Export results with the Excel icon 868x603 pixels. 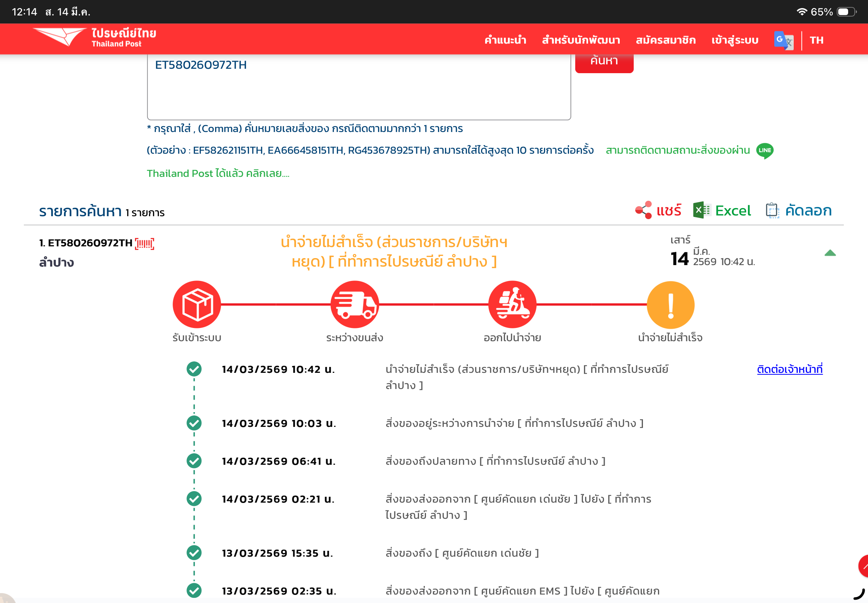click(x=702, y=210)
